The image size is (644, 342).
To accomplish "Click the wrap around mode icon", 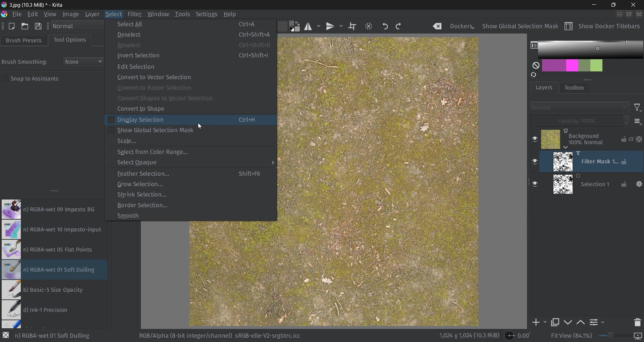I will [352, 26].
